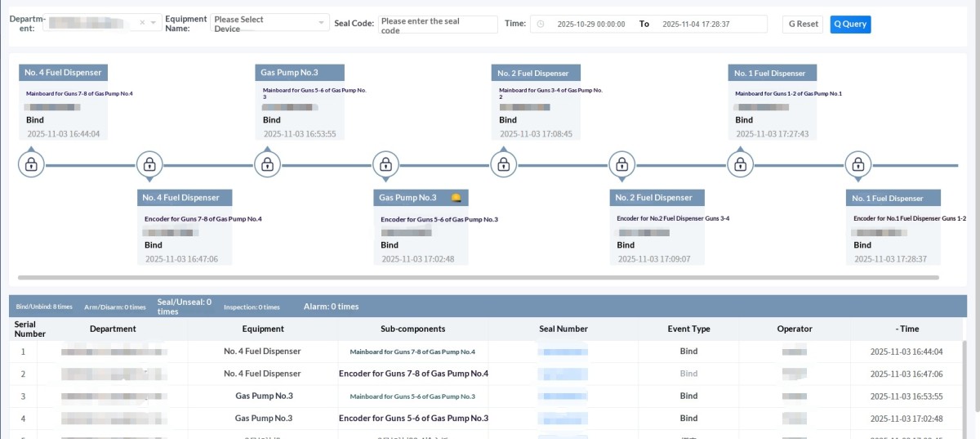Click row 3 Equipment cell Gas Pump No.3
This screenshot has height=439, width=980.
click(264, 396)
